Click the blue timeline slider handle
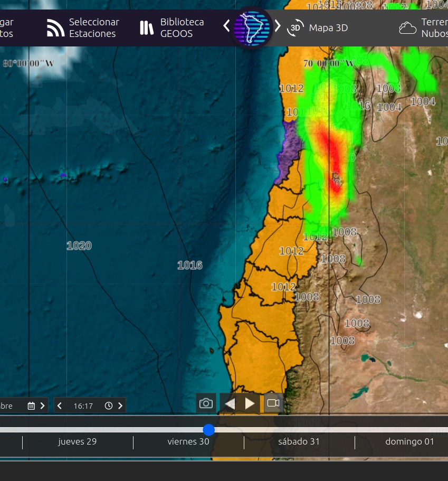448x481 pixels. click(209, 430)
